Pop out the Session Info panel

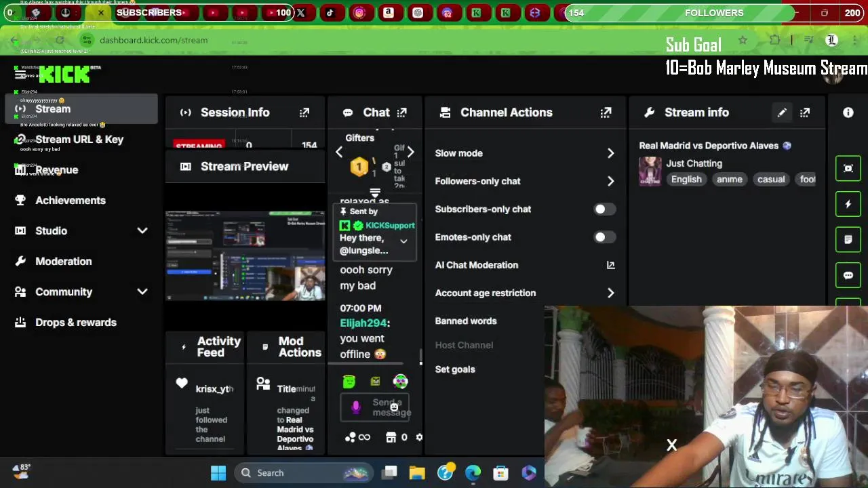click(x=304, y=113)
